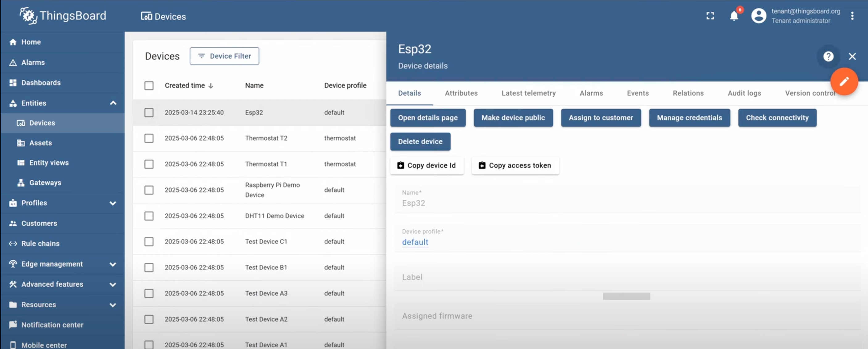Check the Test Device A3 checkbox

tap(149, 293)
